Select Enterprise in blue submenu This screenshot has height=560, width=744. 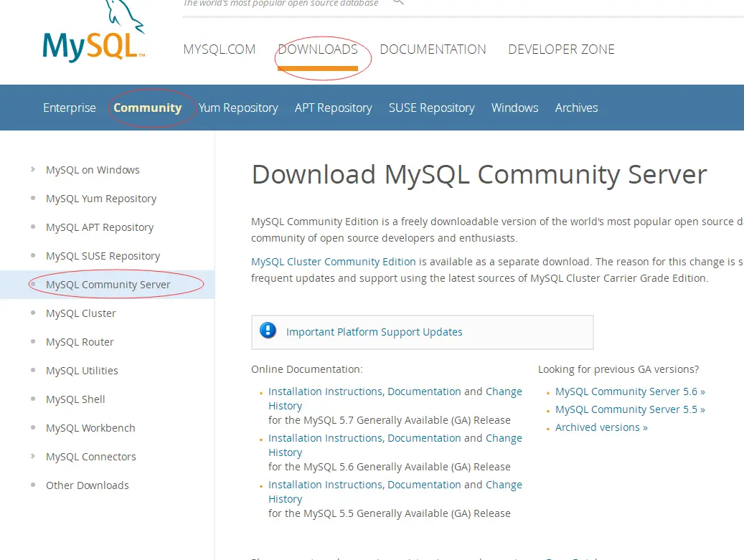tap(70, 108)
